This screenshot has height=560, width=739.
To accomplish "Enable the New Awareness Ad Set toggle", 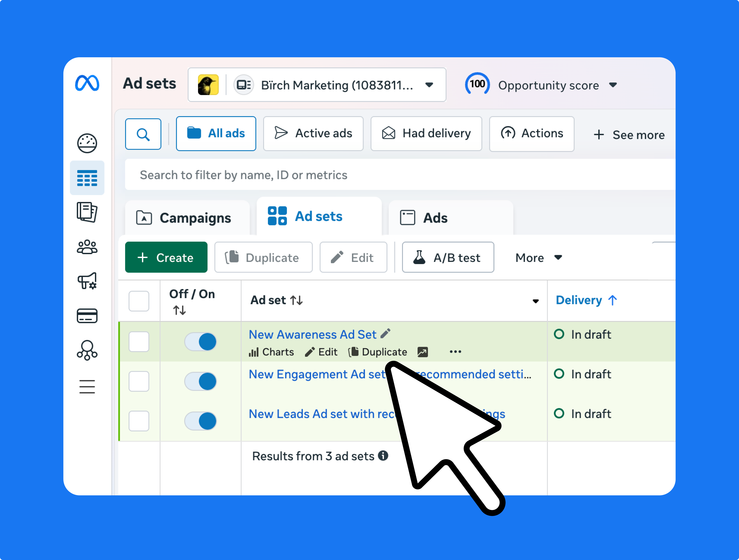I will 200,342.
